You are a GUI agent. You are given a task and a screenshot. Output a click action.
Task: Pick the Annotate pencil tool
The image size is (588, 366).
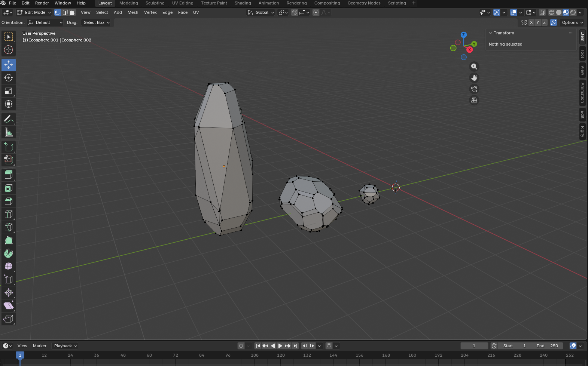[x=9, y=119]
